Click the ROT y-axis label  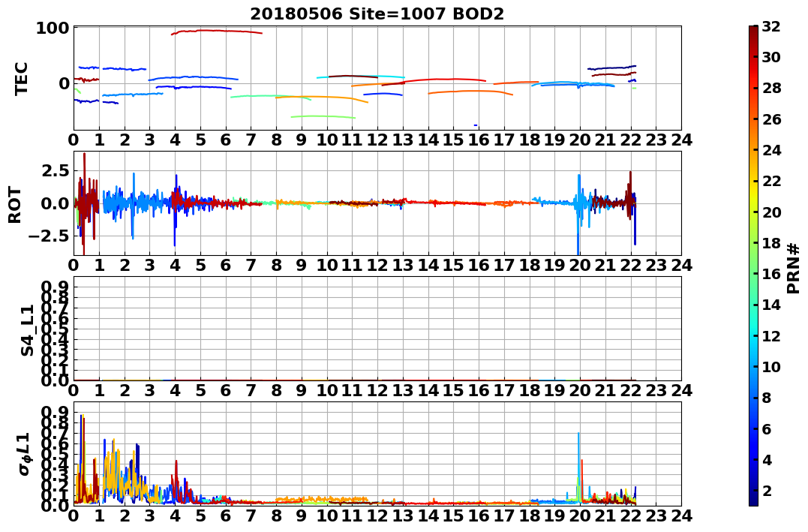click(15, 205)
